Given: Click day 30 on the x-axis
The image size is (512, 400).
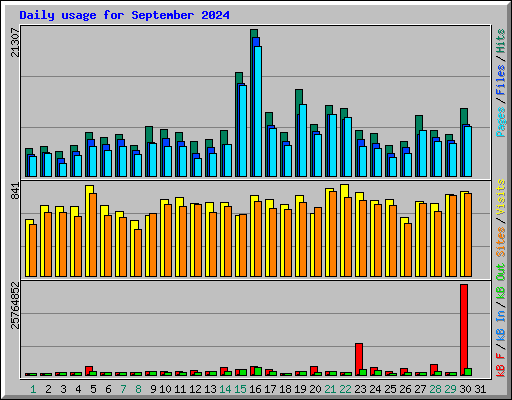Looking at the screenshot, I should click(x=465, y=389).
